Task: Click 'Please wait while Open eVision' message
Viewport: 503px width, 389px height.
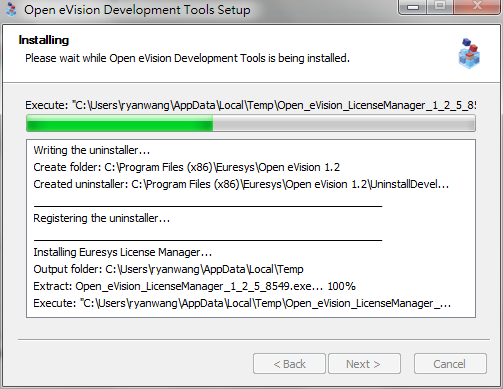Action: tap(187, 58)
